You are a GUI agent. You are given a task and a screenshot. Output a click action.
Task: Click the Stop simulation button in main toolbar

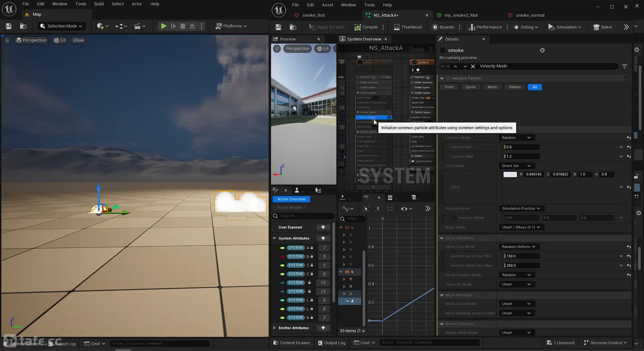pos(183,26)
